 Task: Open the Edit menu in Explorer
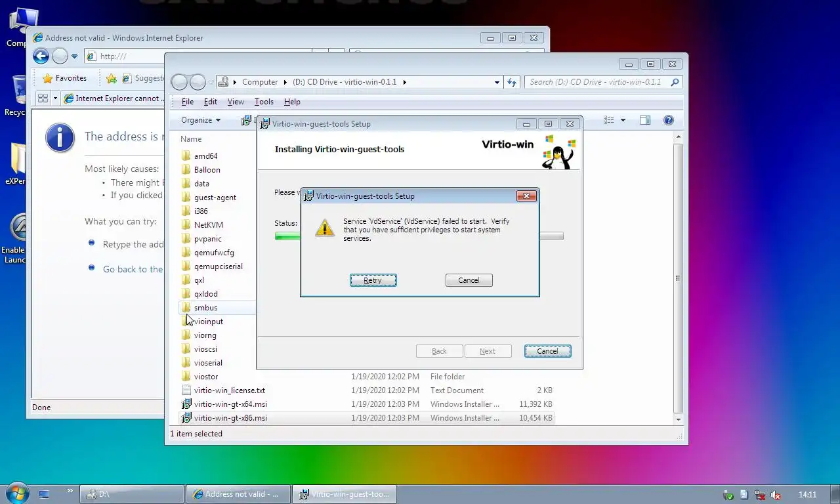[x=210, y=102]
